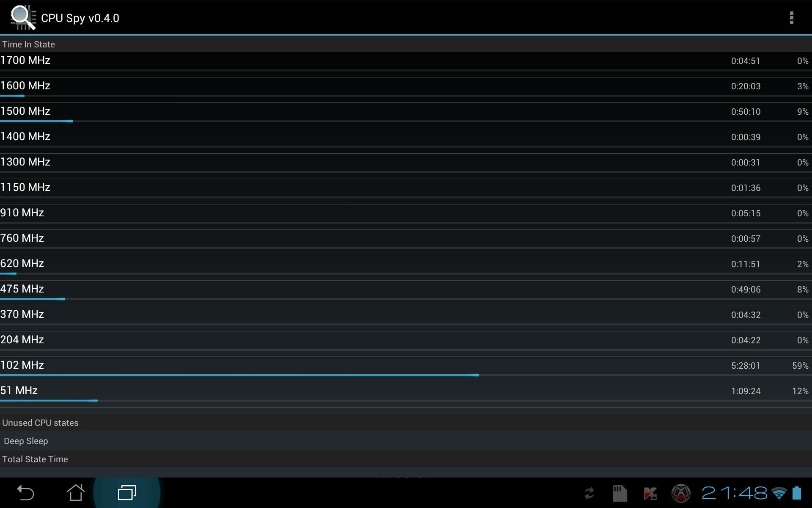Open the Kaspersky notification icon

[x=650, y=493]
